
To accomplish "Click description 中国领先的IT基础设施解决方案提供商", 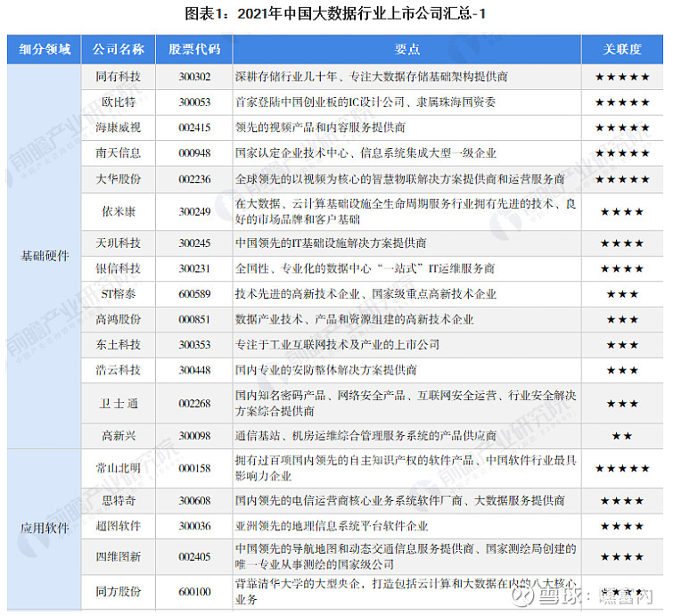I will pos(331,243).
